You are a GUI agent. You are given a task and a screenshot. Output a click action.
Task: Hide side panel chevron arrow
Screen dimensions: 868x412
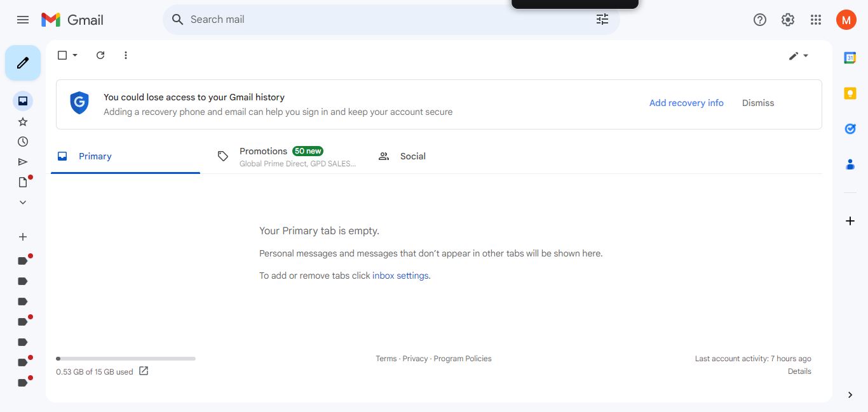coord(850,395)
